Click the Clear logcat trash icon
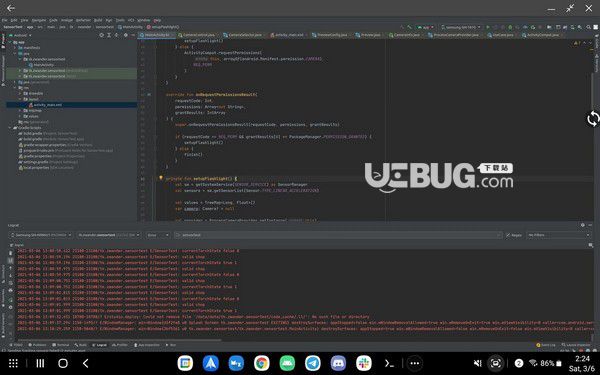This screenshot has height=375, width=600. coord(10,253)
